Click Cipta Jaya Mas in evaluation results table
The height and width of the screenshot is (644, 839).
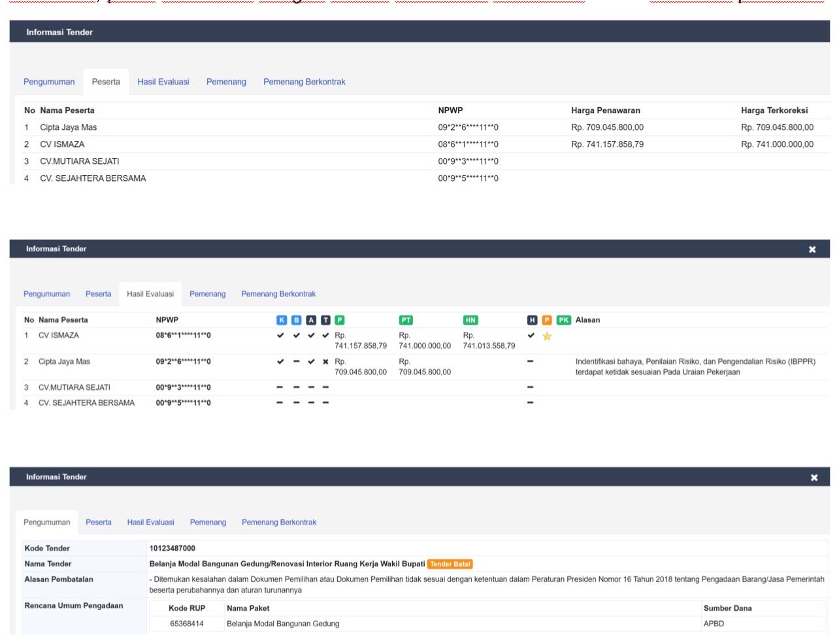(x=64, y=361)
